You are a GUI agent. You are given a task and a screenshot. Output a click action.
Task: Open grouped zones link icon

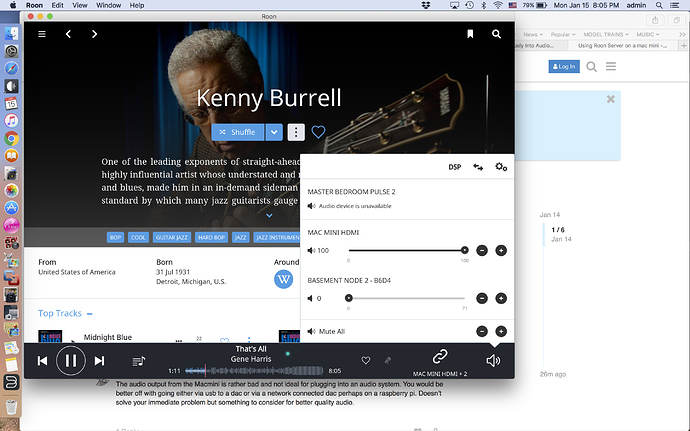point(440,357)
